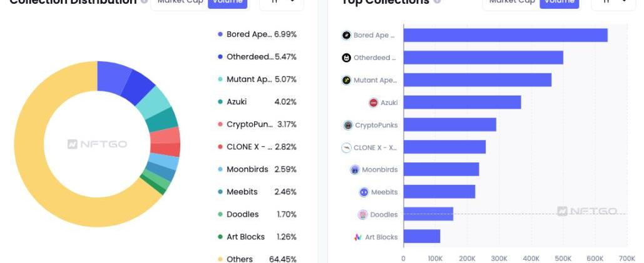Viewport: 644px width, 263px height.
Task: Click the Art Blocks logo icon
Action: pos(357,237)
